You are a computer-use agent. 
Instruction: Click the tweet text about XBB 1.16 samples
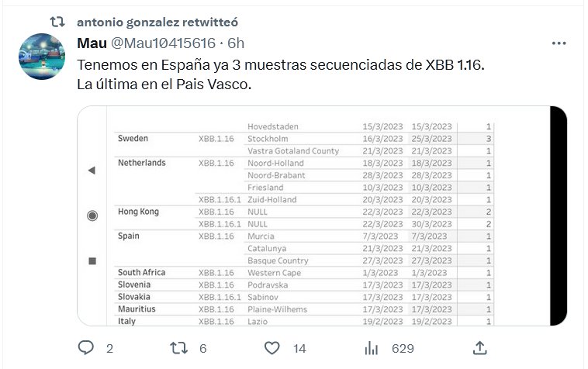(281, 65)
